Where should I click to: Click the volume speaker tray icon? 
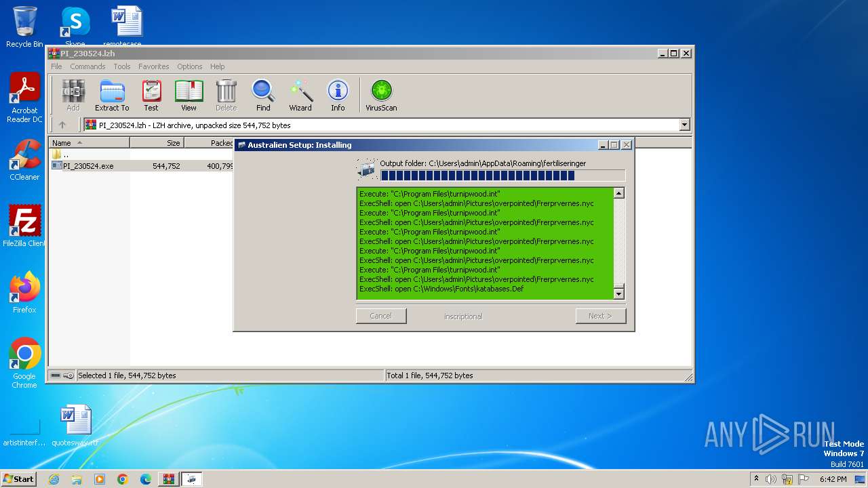coord(771,479)
